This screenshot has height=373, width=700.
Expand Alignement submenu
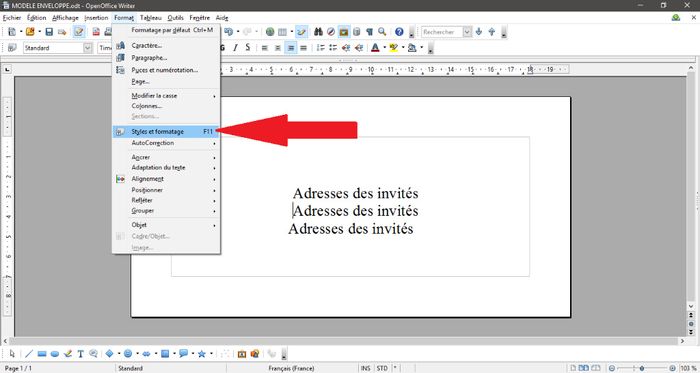[x=166, y=179]
